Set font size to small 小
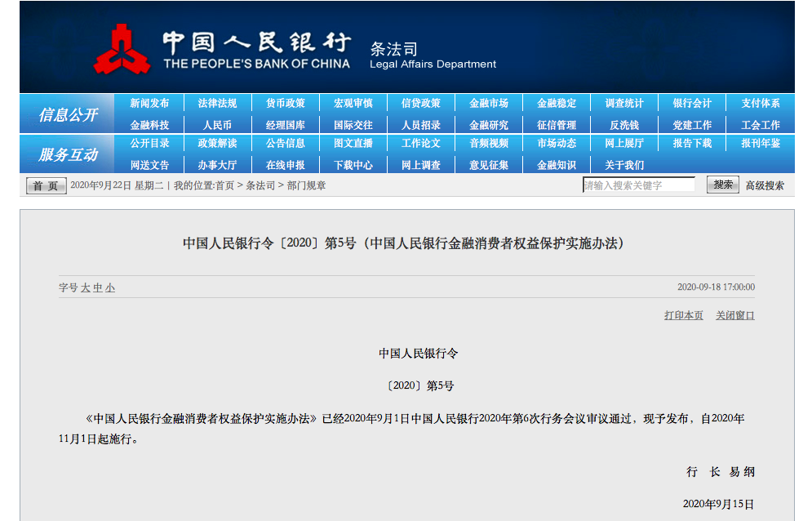Screen dimensions: 812x521 click(x=110, y=287)
